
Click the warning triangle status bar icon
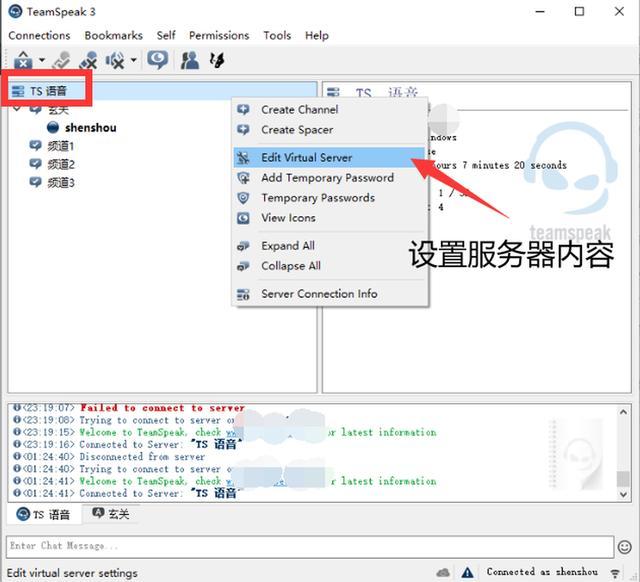[467, 573]
